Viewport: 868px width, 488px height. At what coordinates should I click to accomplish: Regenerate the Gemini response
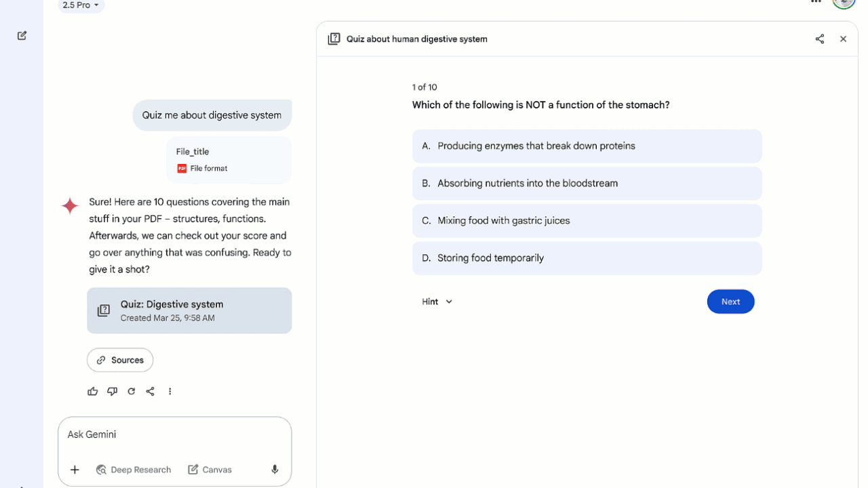[x=131, y=391]
